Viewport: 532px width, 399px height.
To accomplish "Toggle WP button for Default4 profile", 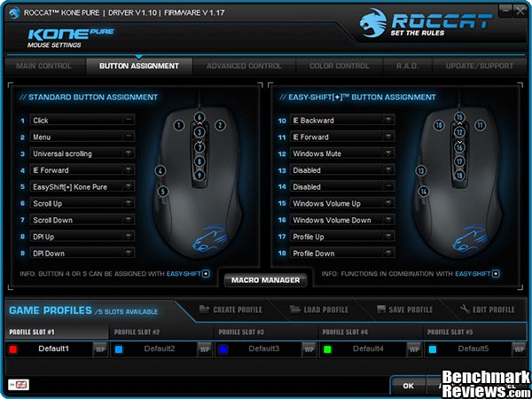I will [x=413, y=349].
